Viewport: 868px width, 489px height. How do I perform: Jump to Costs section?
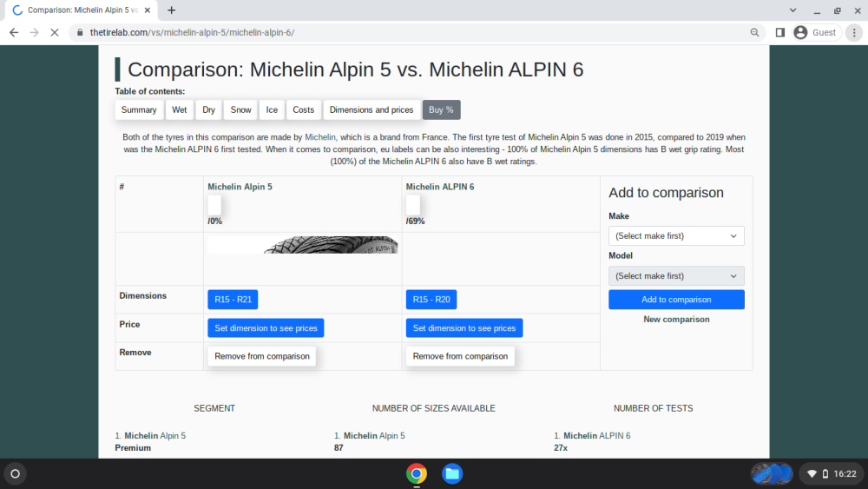click(303, 109)
